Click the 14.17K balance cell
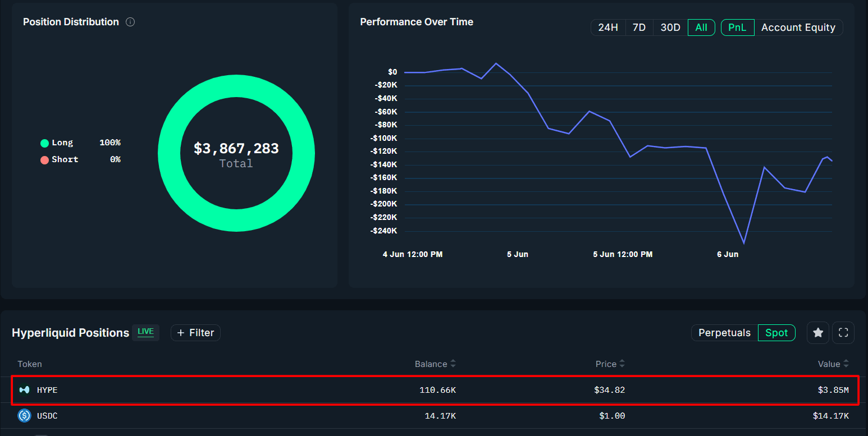The width and height of the screenshot is (868, 436). coord(440,416)
